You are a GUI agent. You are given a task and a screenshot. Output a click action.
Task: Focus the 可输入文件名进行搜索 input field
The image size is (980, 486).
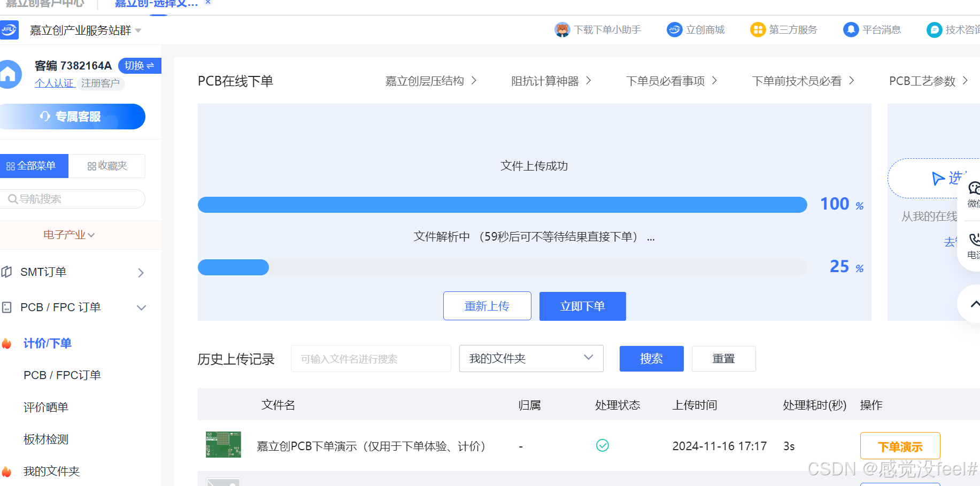371,359
